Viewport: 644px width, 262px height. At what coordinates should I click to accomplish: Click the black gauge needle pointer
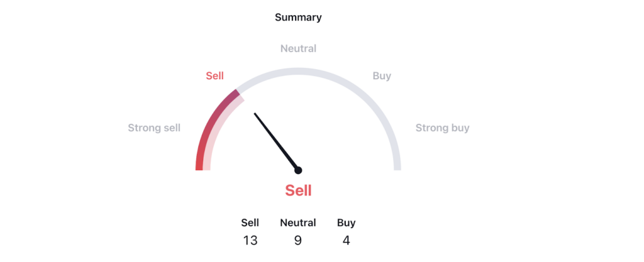[x=275, y=141]
